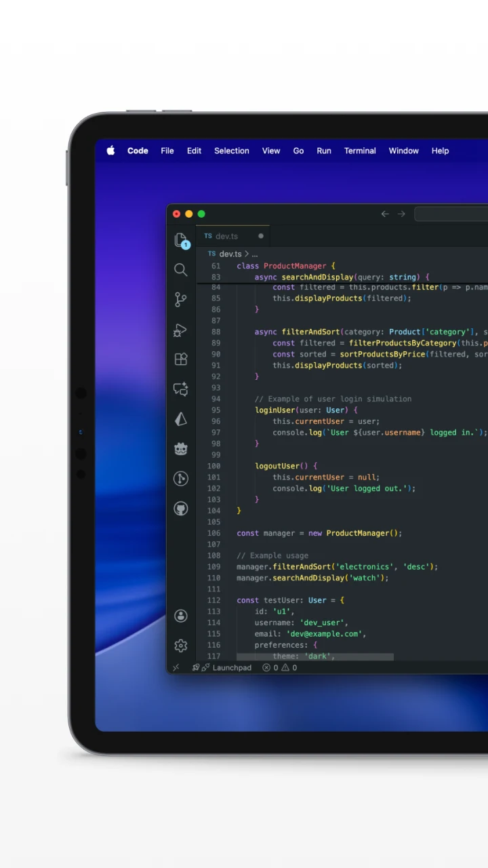Open Problems via errors and warnings count

click(280, 668)
